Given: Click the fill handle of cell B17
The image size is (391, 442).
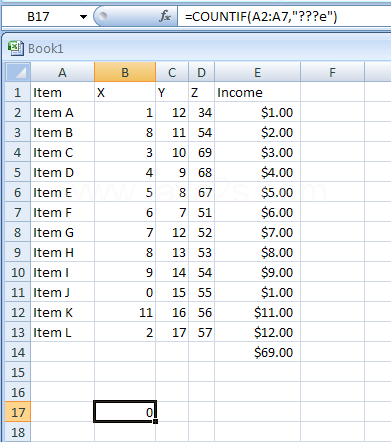Looking at the screenshot, I should click(x=155, y=422).
